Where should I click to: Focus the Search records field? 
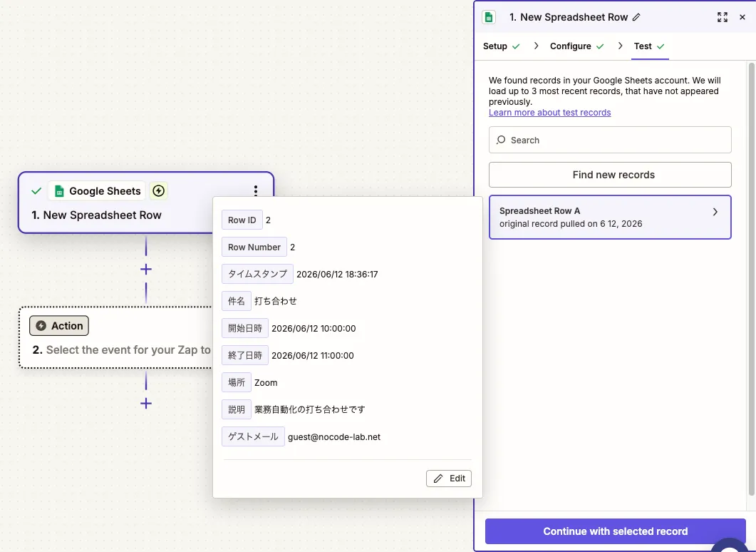click(610, 140)
